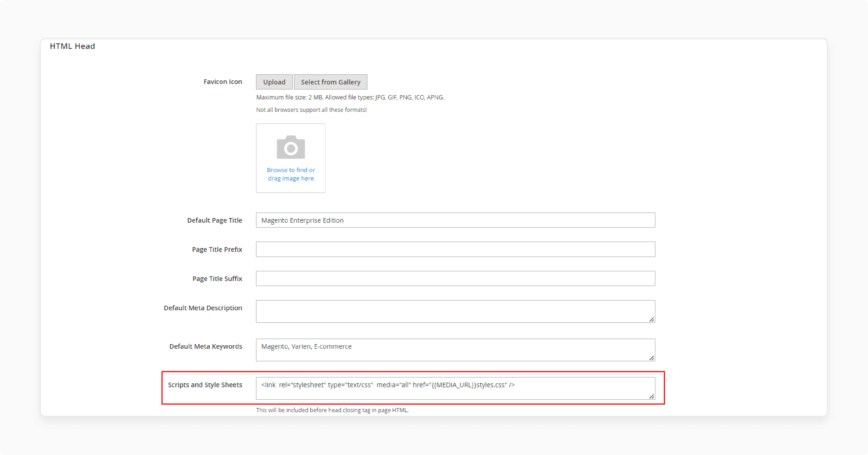Focus the Default Page Title field
The width and height of the screenshot is (868, 455).
[456, 220]
